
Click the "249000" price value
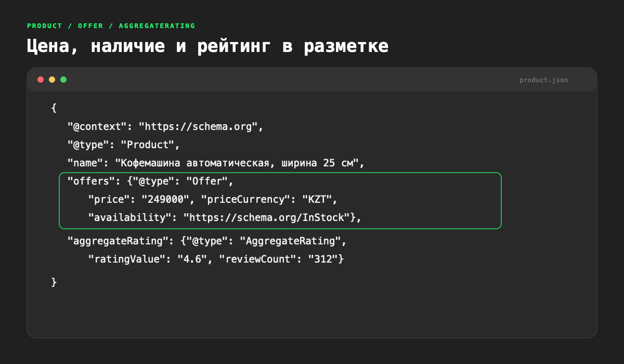tap(164, 200)
